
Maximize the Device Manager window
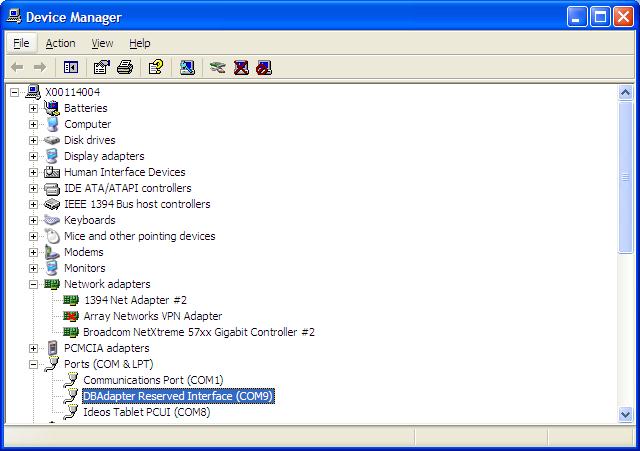pos(600,17)
